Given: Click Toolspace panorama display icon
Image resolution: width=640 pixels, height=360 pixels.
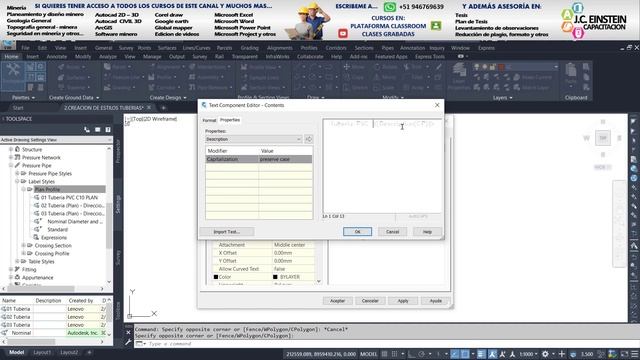Looking at the screenshot, I should [98, 130].
